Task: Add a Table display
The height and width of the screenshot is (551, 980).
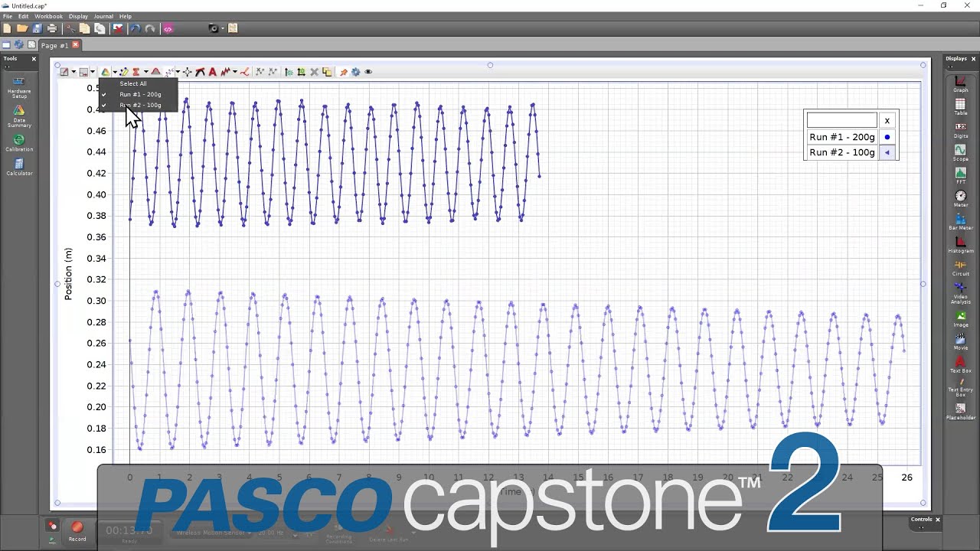Action: coord(960,106)
